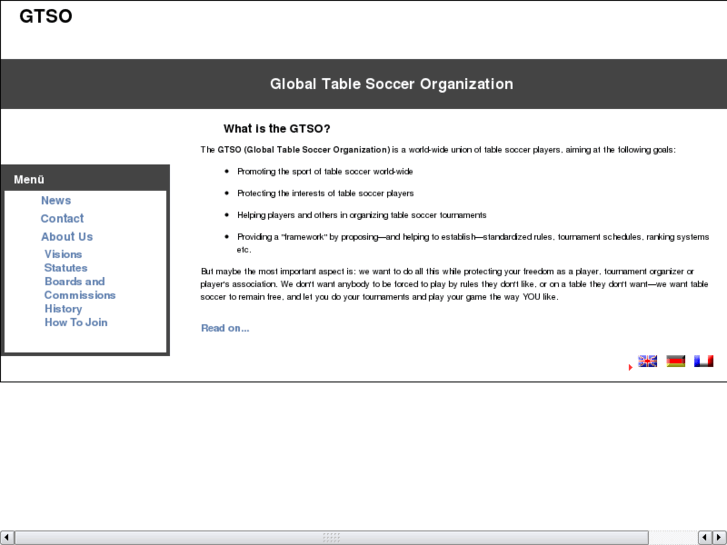Click the 'What is the GTSO?' heading
727x545 pixels.
(x=277, y=128)
